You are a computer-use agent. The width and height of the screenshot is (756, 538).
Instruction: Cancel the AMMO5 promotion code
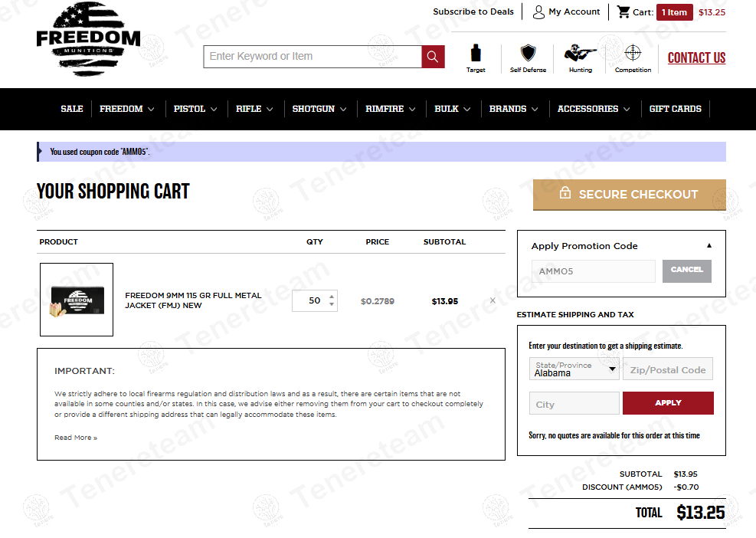pyautogui.click(x=686, y=271)
